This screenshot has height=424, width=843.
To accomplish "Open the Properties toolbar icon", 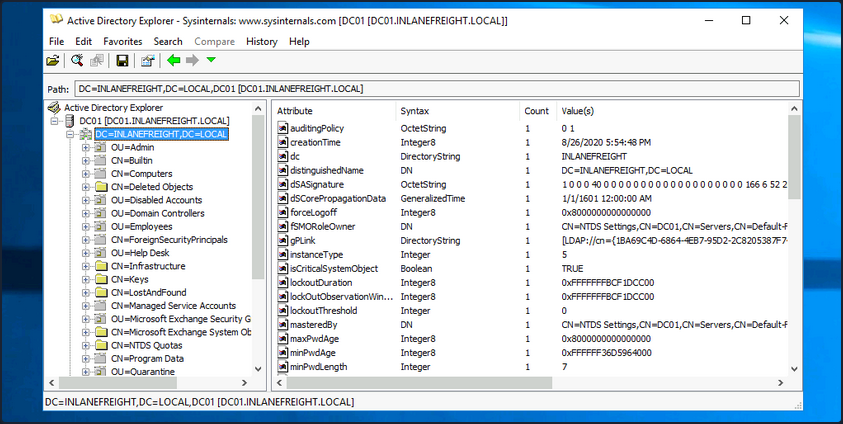I will pyautogui.click(x=147, y=61).
